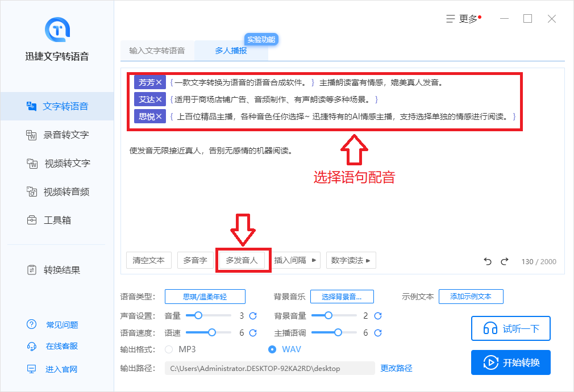This screenshot has height=392, width=574.
Task: Click the 多音字 button
Action: coord(195,260)
